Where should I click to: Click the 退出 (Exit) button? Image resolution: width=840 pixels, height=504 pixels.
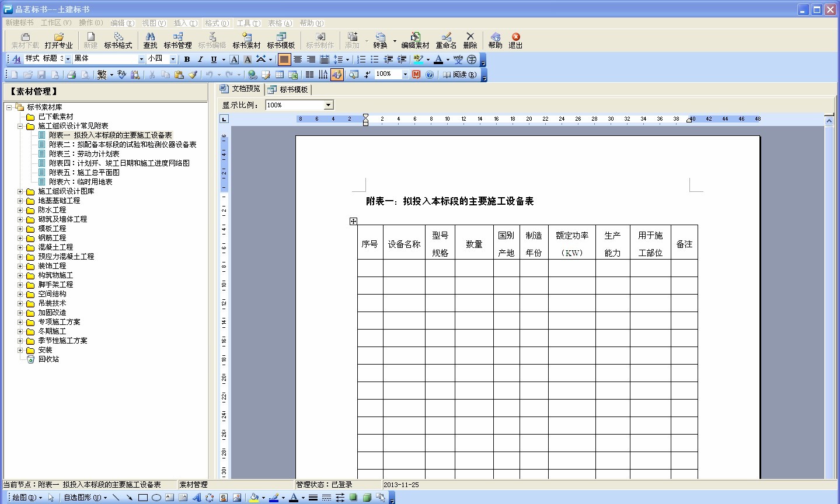click(515, 40)
